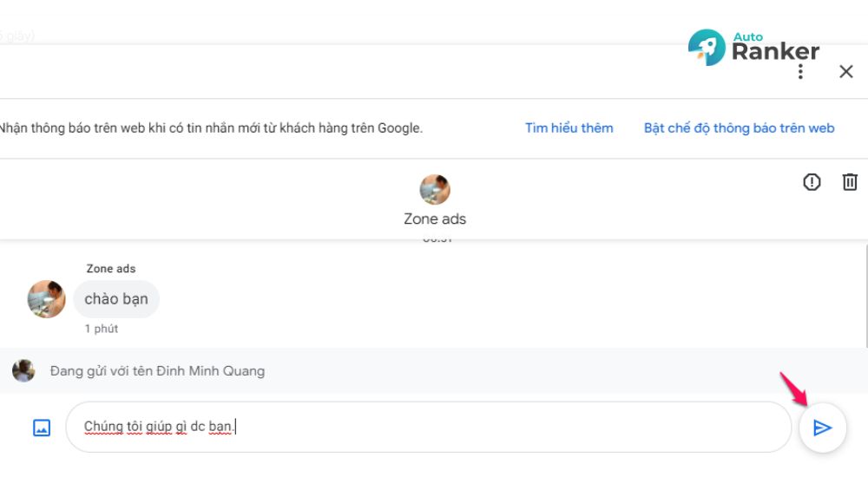868x477 pixels.
Task: Attach an image using the picture icon
Action: pyautogui.click(x=42, y=428)
